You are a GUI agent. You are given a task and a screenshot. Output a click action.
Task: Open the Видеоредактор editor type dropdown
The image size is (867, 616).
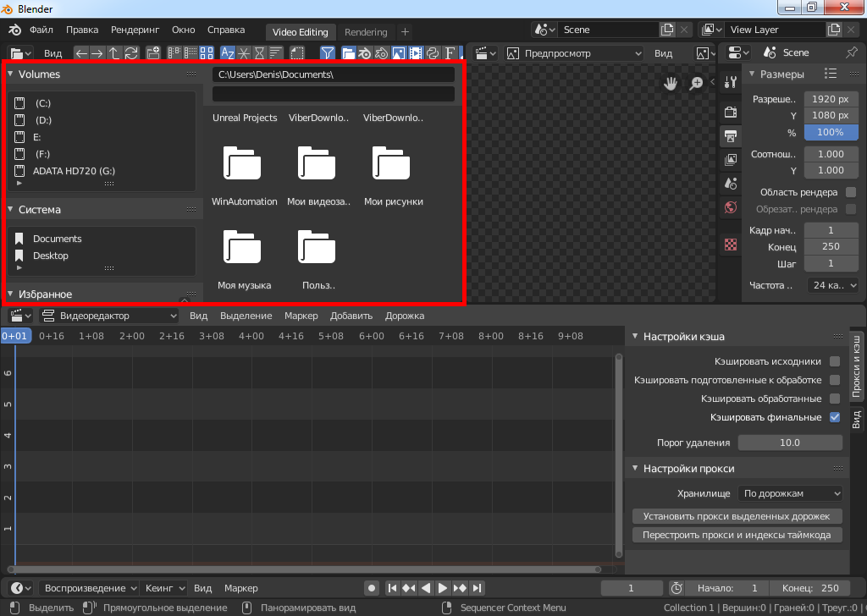coord(110,316)
